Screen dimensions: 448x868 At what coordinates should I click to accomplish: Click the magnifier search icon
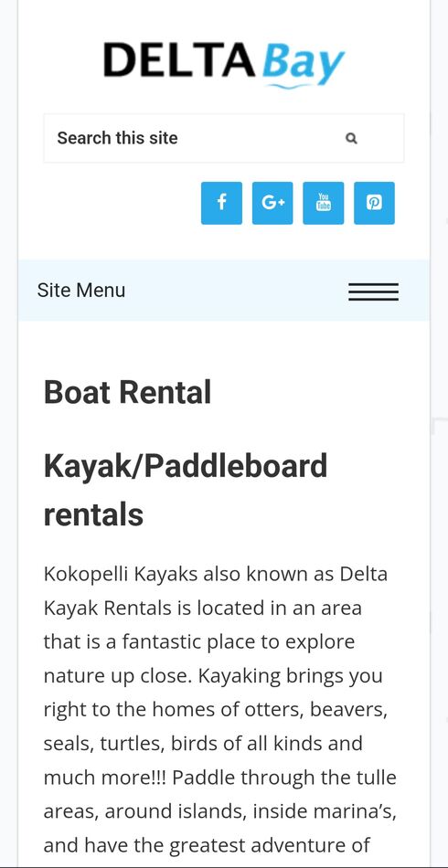pos(351,138)
